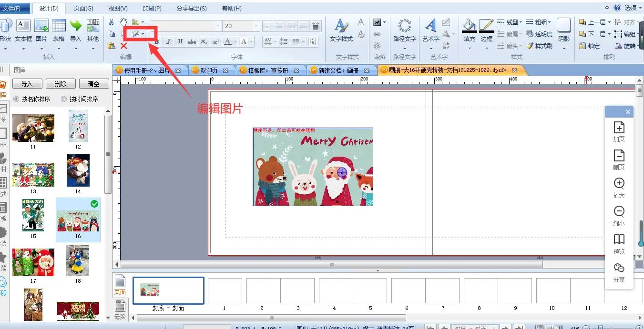Delete selection with the red X

[x=123, y=46]
